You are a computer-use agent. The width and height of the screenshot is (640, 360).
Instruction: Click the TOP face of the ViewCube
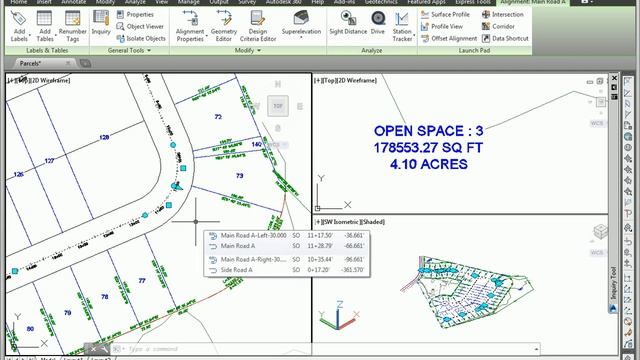click(278, 106)
